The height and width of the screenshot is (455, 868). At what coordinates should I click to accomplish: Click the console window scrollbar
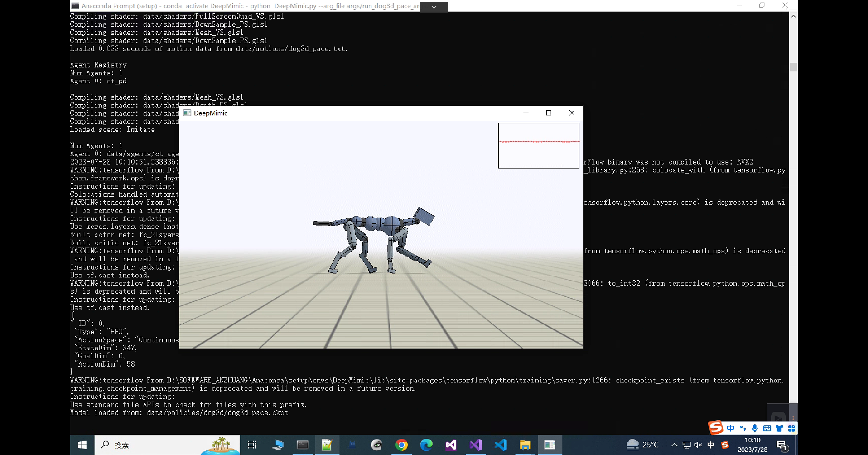tap(793, 67)
